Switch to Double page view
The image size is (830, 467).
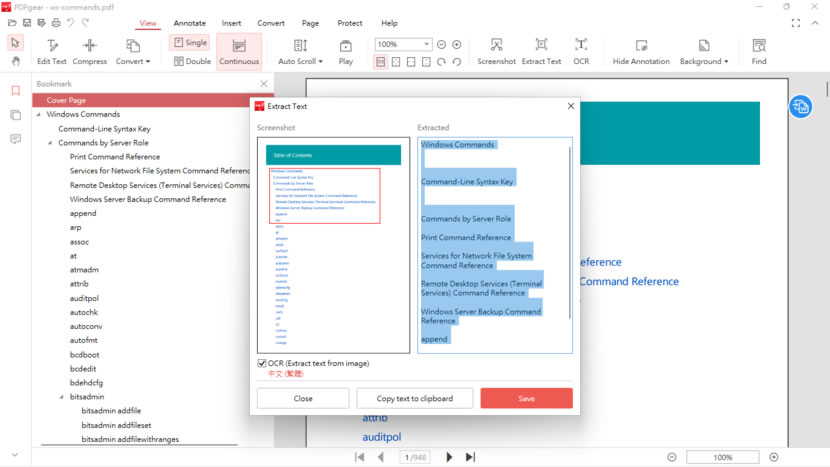point(192,61)
